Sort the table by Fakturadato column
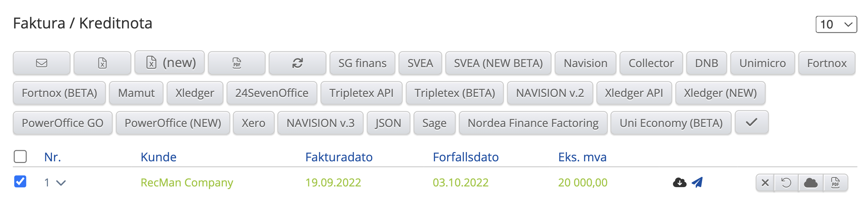 pyautogui.click(x=339, y=157)
